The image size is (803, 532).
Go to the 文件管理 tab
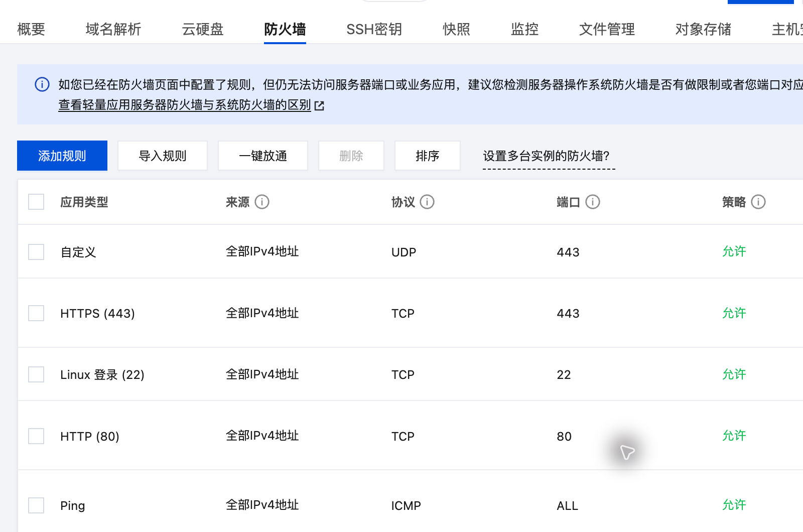tap(607, 29)
